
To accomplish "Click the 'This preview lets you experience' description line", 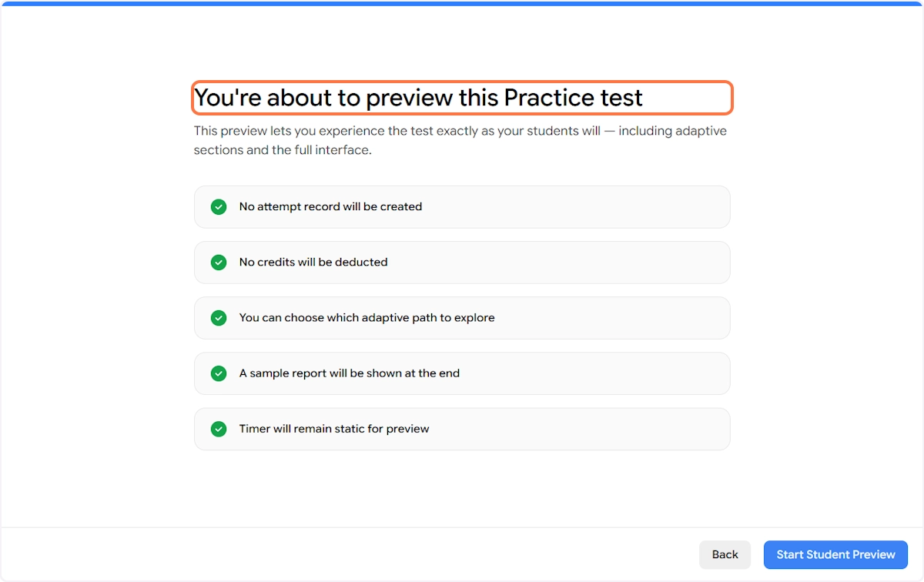I will (397, 131).
